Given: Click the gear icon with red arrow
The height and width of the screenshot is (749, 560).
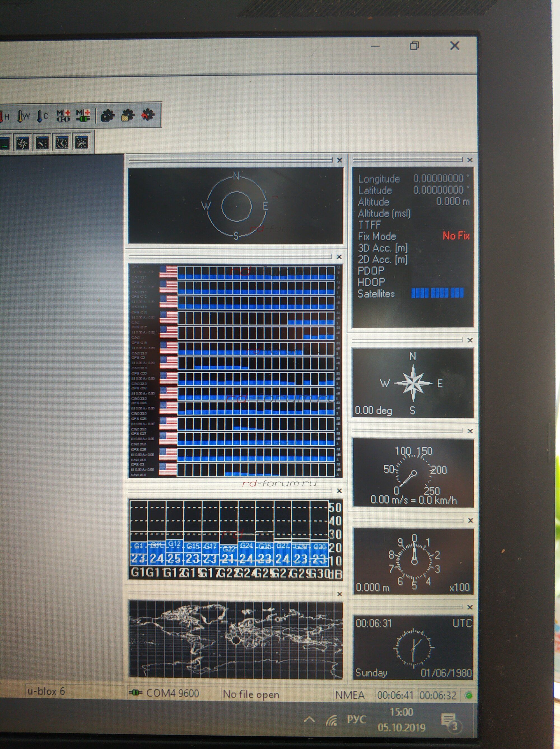Looking at the screenshot, I should pos(148,115).
